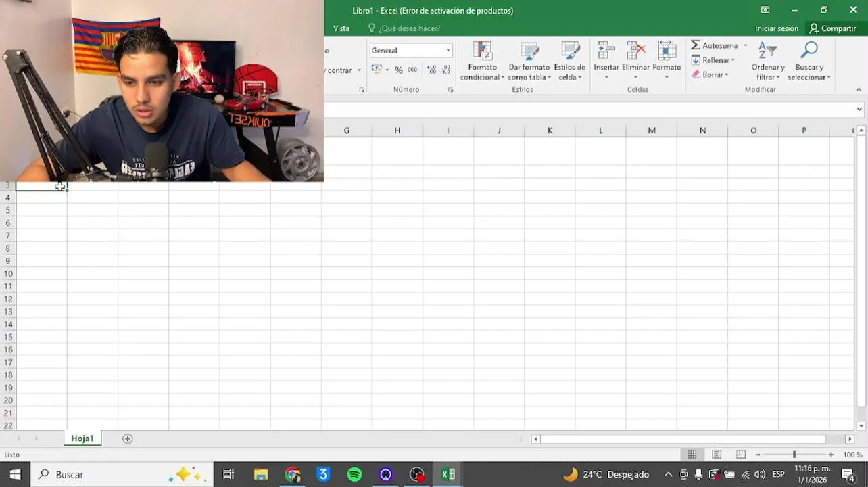Apply thousands separator style (000)
The width and height of the screenshot is (868, 487).
412,70
